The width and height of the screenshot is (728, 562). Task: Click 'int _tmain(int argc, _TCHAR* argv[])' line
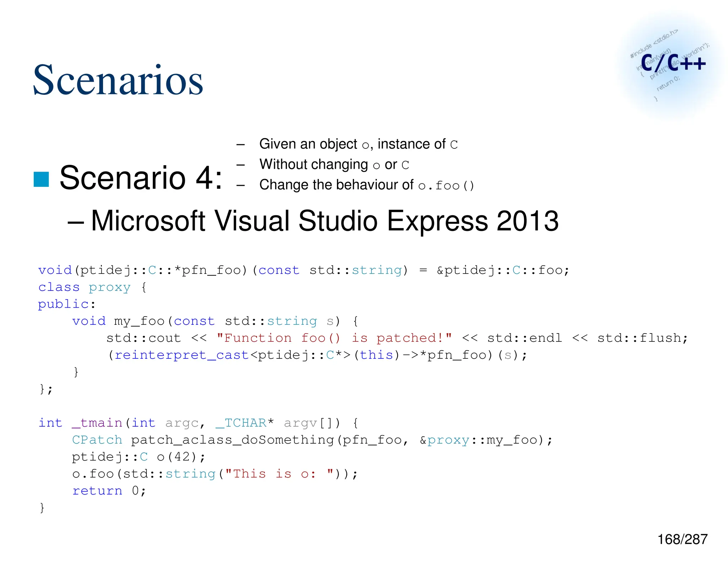point(199,423)
